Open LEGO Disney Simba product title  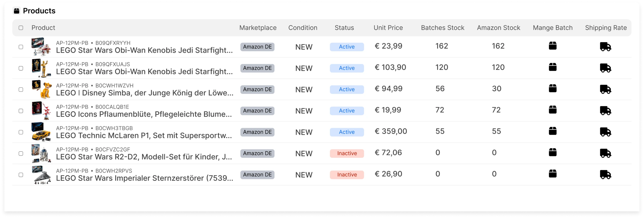(x=145, y=93)
